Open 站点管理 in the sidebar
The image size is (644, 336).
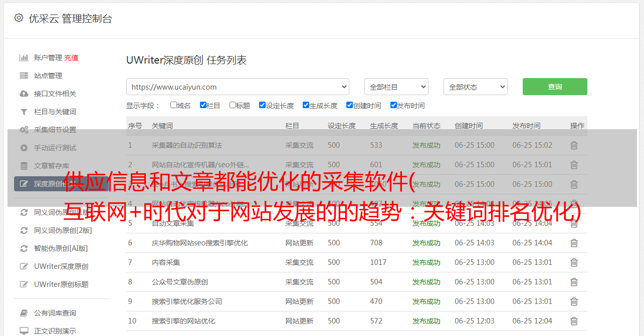point(48,76)
